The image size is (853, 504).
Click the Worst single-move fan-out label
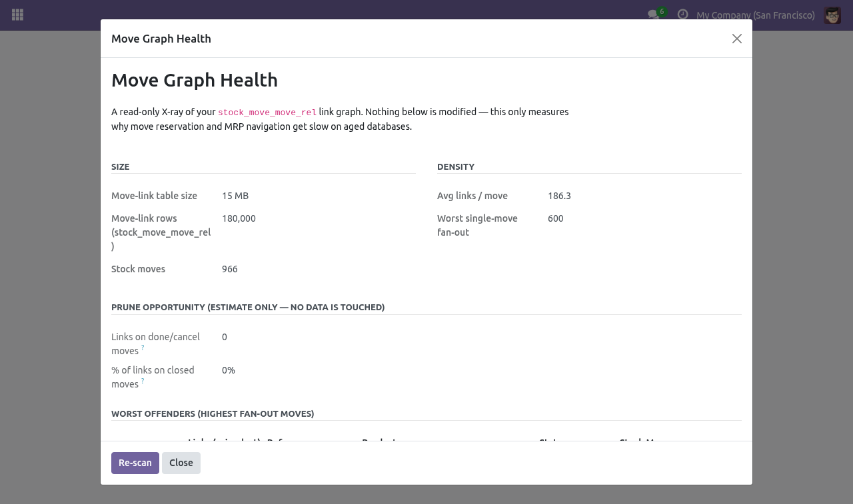477,225
